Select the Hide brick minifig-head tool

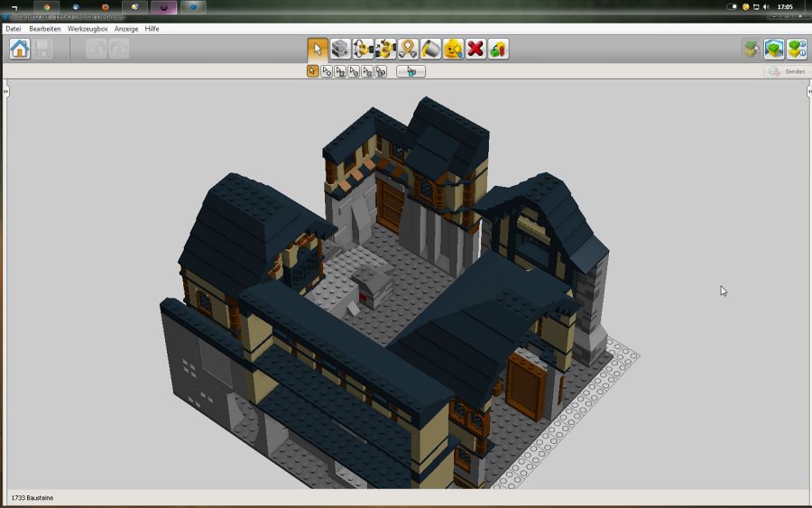tap(453, 49)
